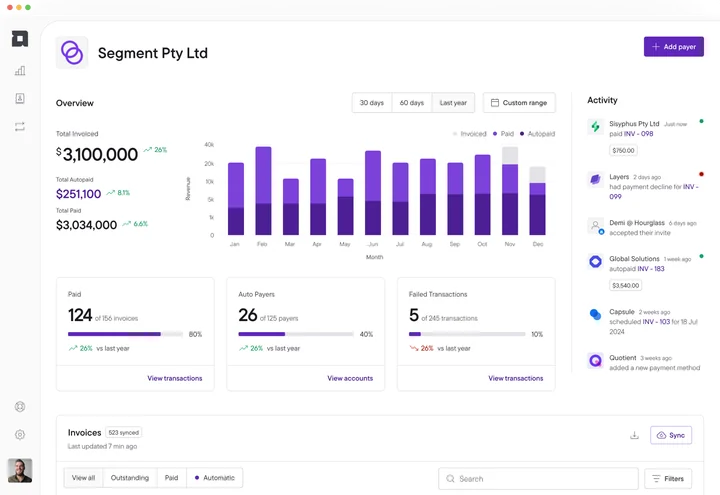The height and width of the screenshot is (495, 720).
Task: Click the Total Paid $3,034,000 value
Action: click(x=86, y=225)
